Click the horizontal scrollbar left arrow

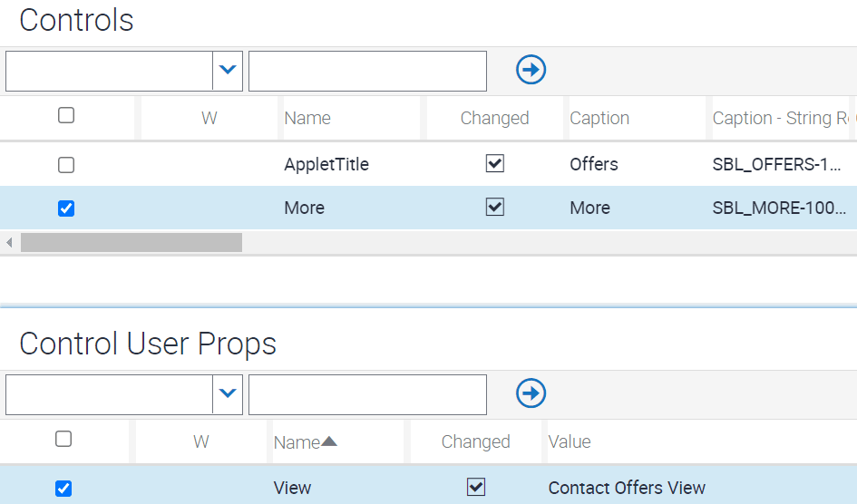pyautogui.click(x=9, y=242)
